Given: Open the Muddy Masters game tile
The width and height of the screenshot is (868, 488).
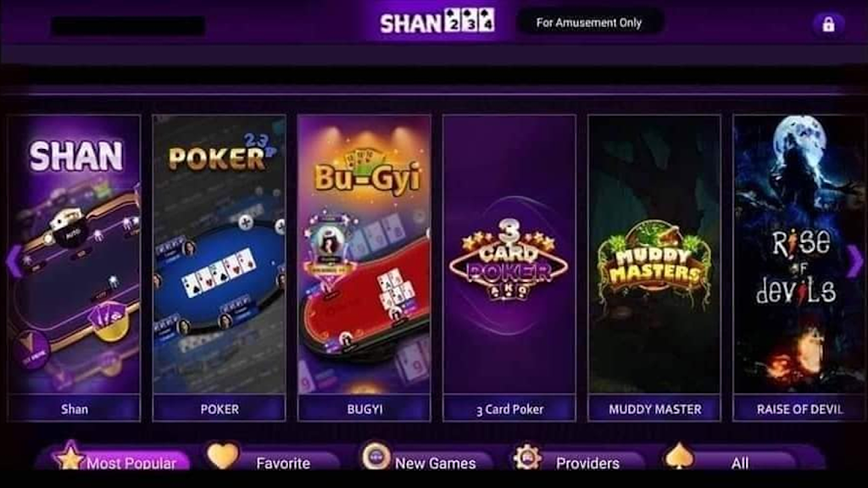Looking at the screenshot, I should pyautogui.click(x=654, y=269).
